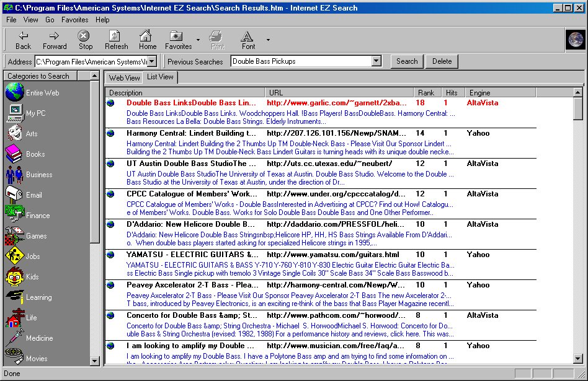This screenshot has width=588, height=381.
Task: Stop page loading with Stop button
Action: [85, 40]
